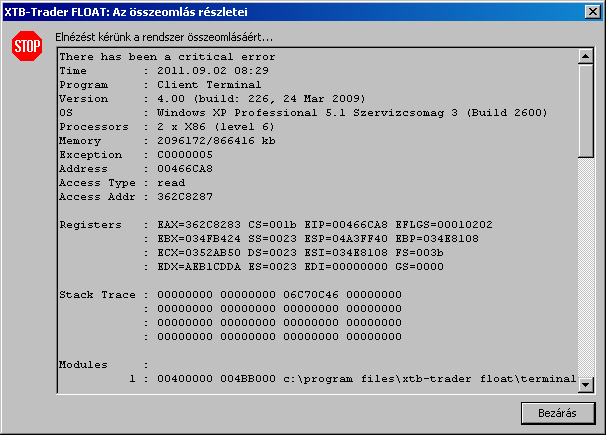
Task: Click the vertical scrollbar thumb
Action: [586, 111]
